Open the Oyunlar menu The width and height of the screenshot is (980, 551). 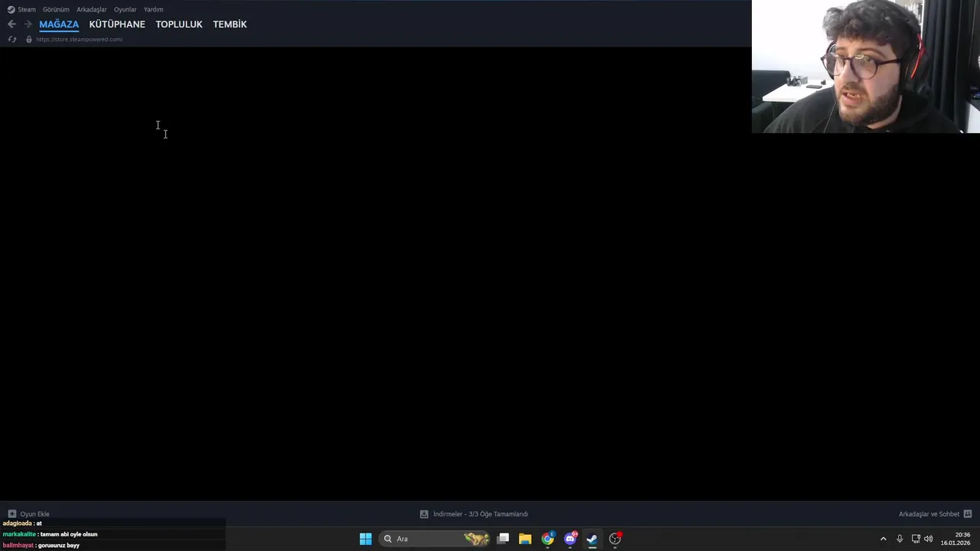pyautogui.click(x=125, y=9)
